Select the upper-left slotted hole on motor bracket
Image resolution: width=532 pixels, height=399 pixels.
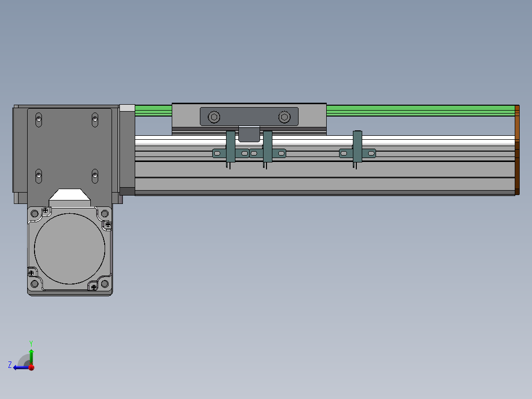tap(38, 120)
